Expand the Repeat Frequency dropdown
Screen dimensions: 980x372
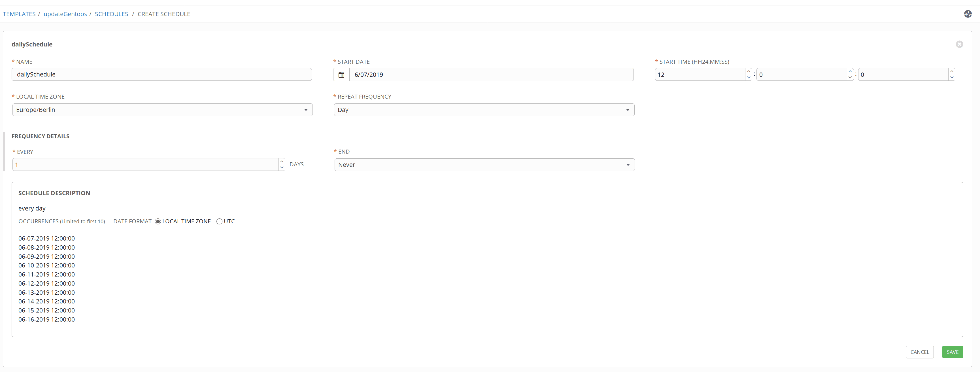[484, 110]
